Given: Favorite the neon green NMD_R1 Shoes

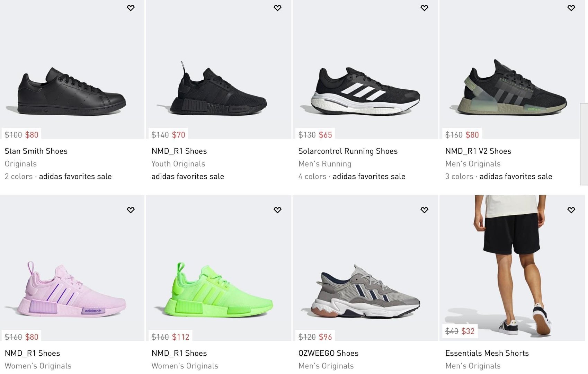Looking at the screenshot, I should pyautogui.click(x=277, y=210).
